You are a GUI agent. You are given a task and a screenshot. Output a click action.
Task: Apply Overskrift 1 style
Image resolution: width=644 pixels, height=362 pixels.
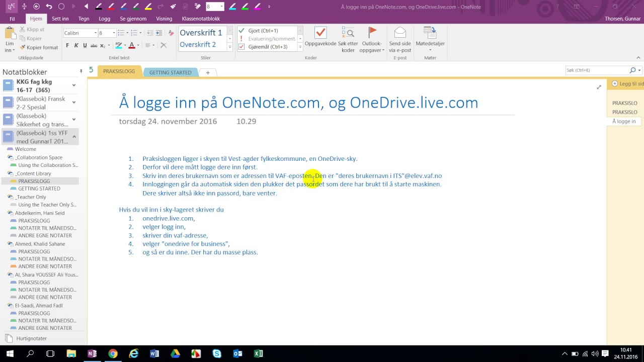pos(201,33)
